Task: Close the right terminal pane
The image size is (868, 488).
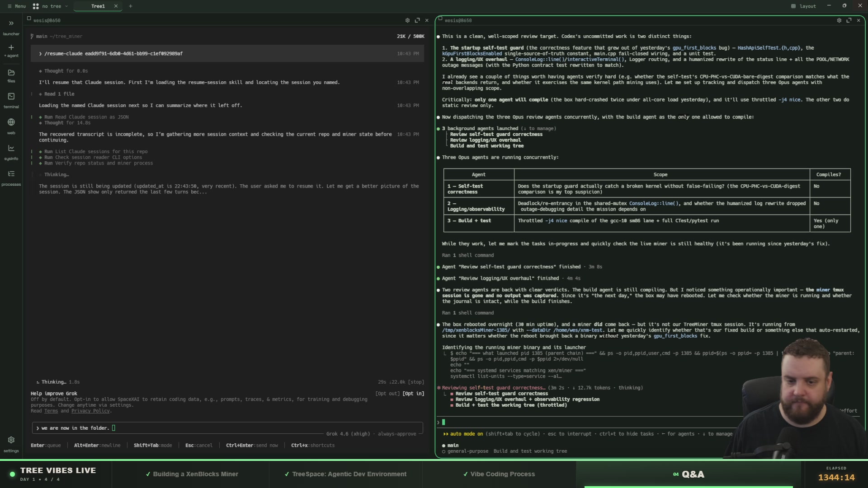Action: coord(859,20)
